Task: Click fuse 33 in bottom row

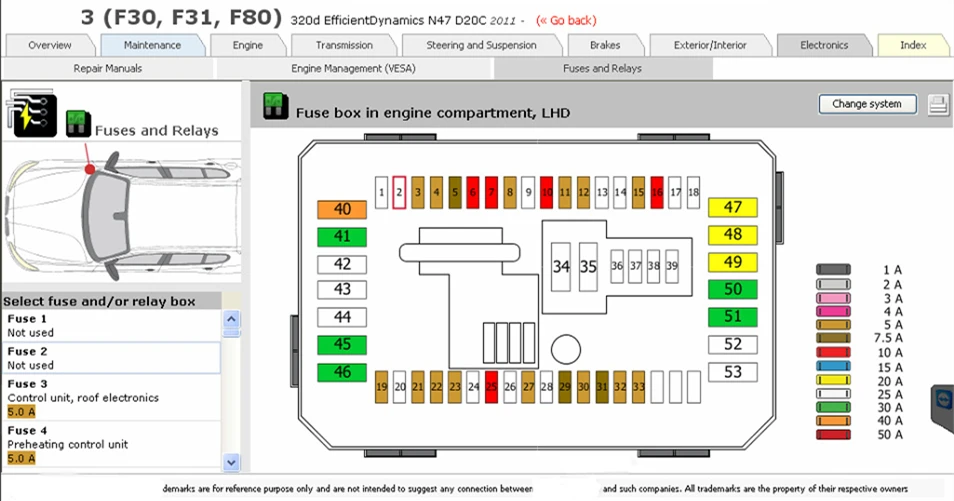Action: pos(638,387)
